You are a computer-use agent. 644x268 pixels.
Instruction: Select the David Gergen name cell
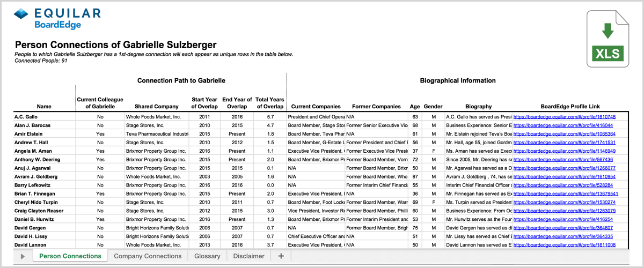click(x=44, y=228)
